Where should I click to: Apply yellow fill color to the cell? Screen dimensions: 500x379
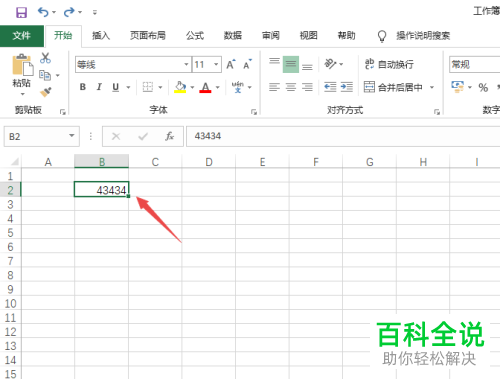pyautogui.click(x=180, y=87)
